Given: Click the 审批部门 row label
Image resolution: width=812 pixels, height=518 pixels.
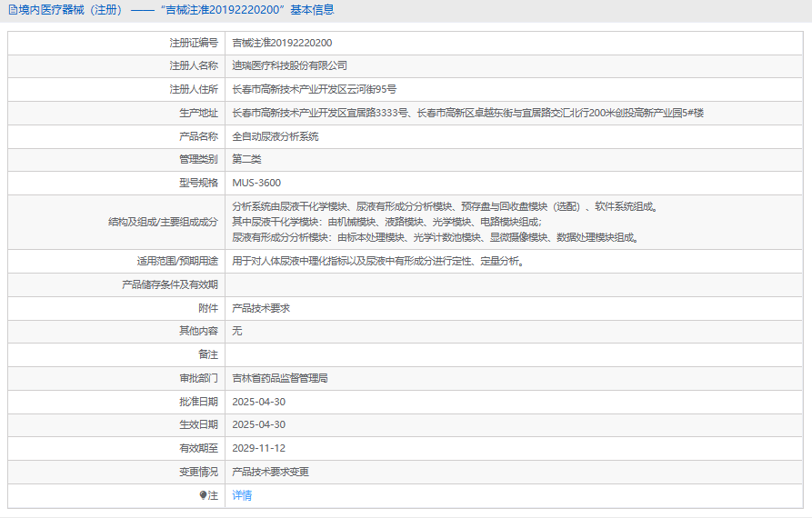Looking at the screenshot, I should [x=198, y=378].
